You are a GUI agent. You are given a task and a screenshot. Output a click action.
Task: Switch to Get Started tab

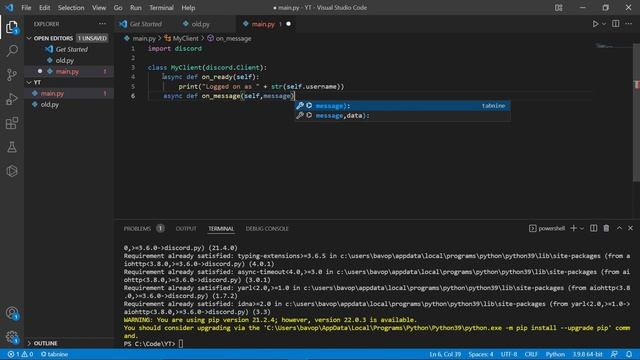[145, 24]
